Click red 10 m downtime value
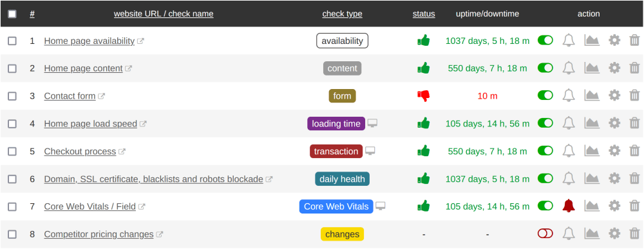The width and height of the screenshot is (644, 249). [x=488, y=96]
